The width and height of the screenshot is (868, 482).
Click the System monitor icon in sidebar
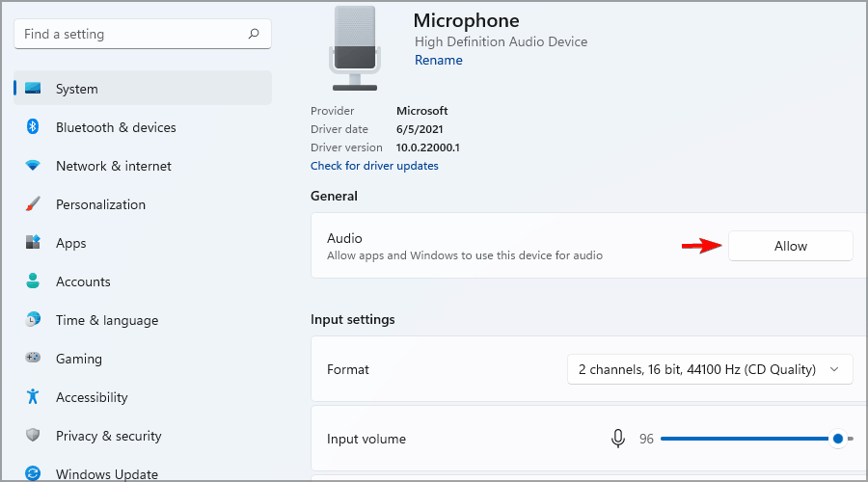point(33,88)
